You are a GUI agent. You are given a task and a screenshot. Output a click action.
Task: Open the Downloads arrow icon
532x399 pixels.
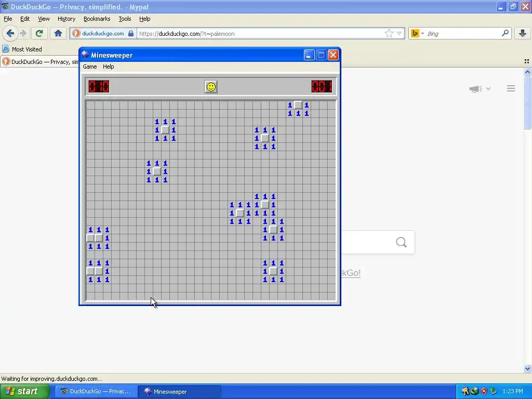pyautogui.click(x=523, y=33)
